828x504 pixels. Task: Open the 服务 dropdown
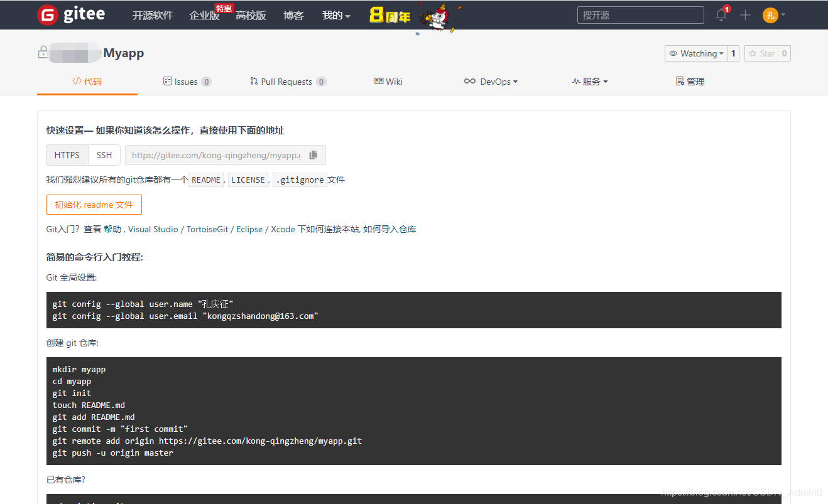pyautogui.click(x=589, y=81)
